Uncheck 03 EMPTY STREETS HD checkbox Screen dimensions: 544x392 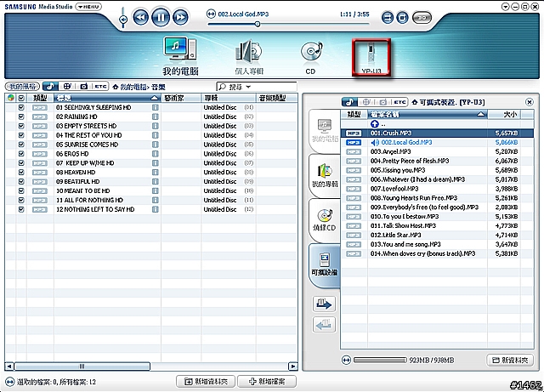(21, 126)
